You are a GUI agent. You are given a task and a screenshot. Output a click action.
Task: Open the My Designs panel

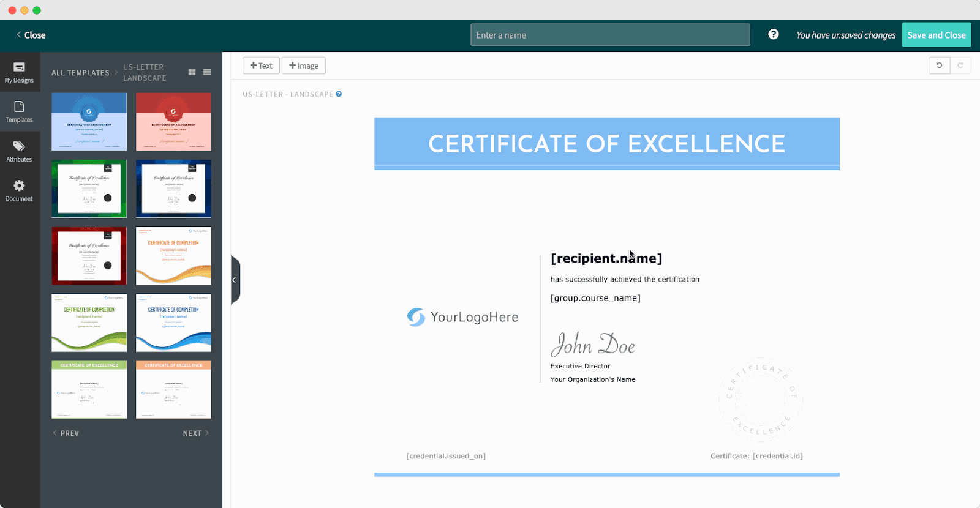pyautogui.click(x=20, y=72)
